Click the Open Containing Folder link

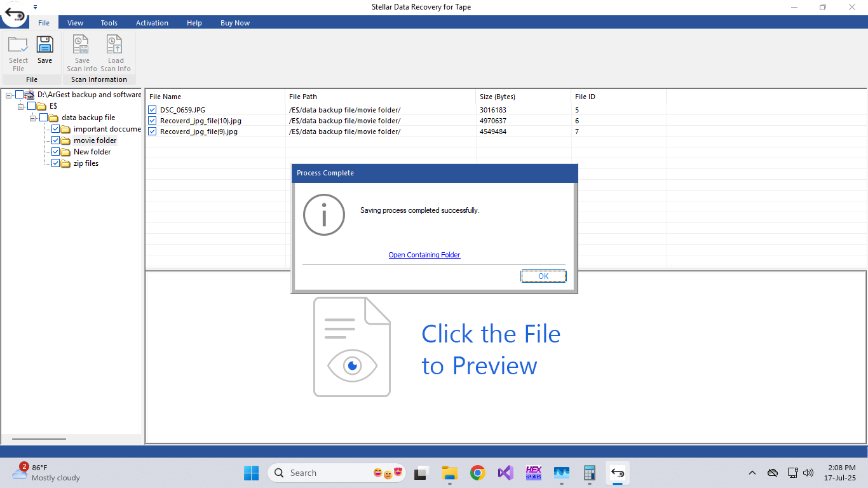point(424,255)
